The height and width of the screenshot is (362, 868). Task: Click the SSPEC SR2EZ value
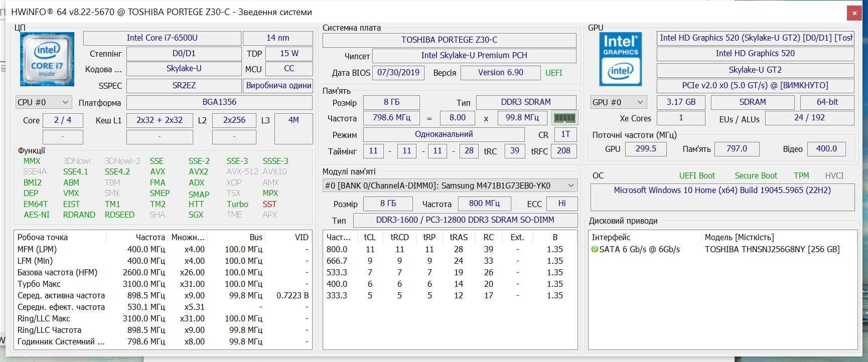pos(184,86)
